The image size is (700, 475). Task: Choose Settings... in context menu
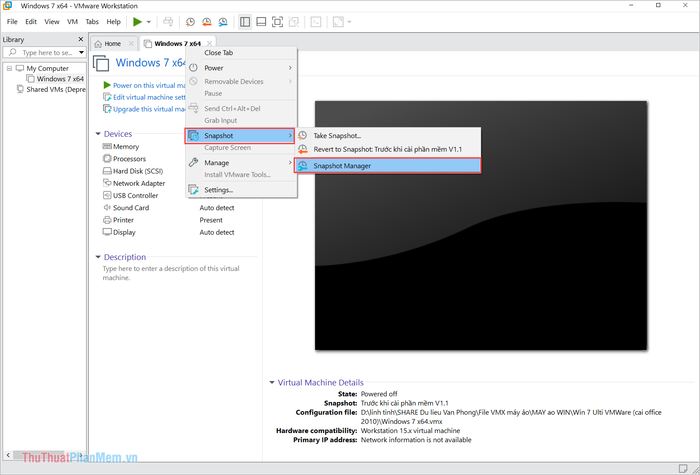point(241,190)
